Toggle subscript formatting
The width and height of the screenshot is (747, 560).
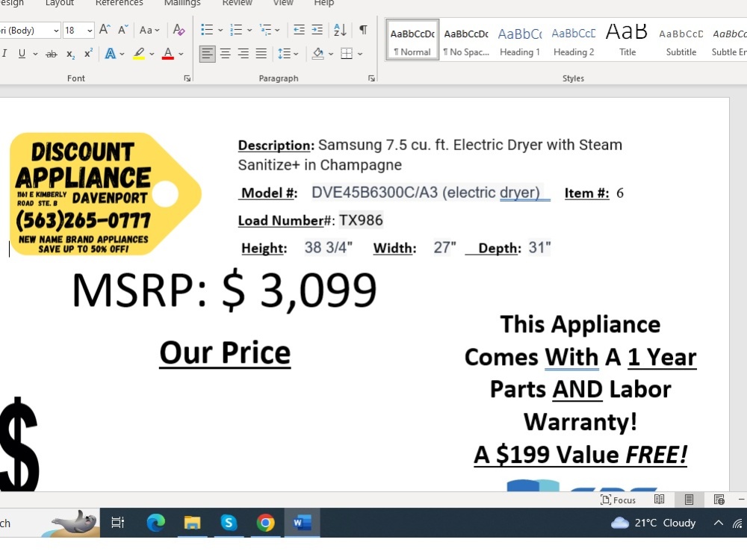[70, 54]
